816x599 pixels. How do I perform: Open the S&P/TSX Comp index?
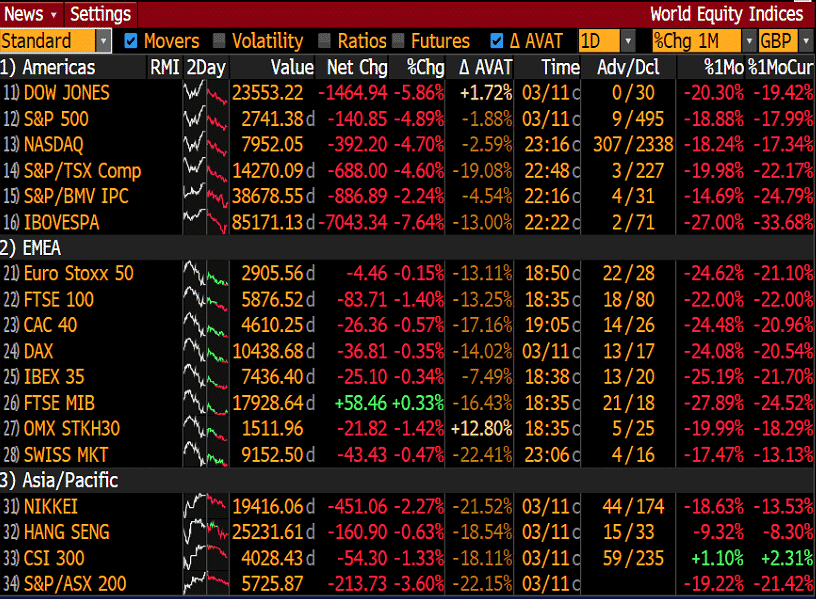click(82, 171)
